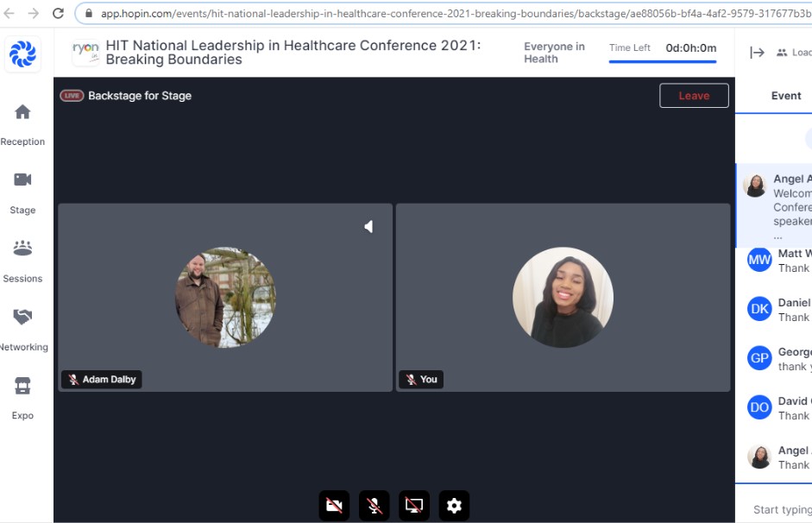Viewport: 812px width, 523px height.
Task: Click the event title in header
Action: point(293,53)
